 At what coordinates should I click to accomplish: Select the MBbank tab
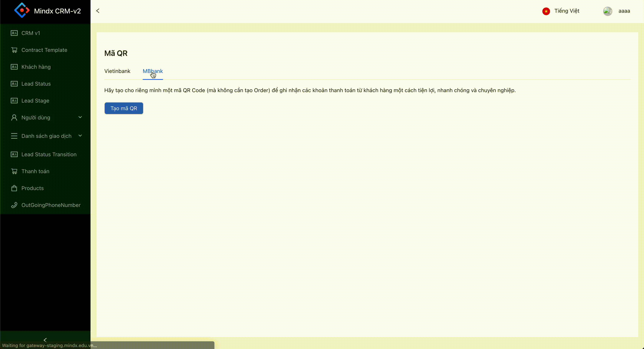(x=152, y=71)
